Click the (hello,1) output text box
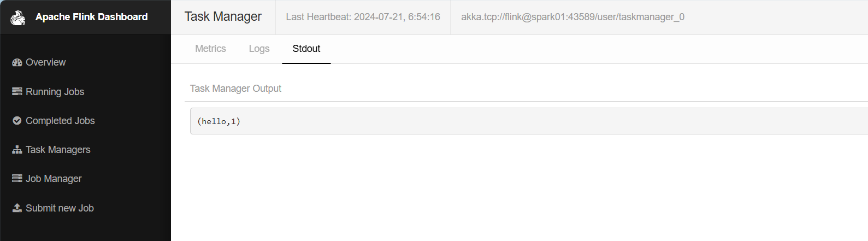Viewport: 868px width, 241px height. [524, 121]
